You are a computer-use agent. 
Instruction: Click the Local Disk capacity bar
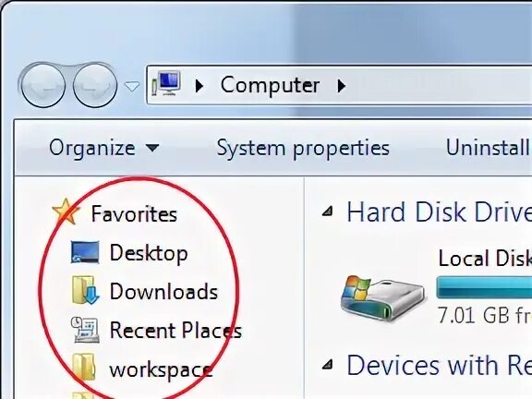tap(484, 287)
